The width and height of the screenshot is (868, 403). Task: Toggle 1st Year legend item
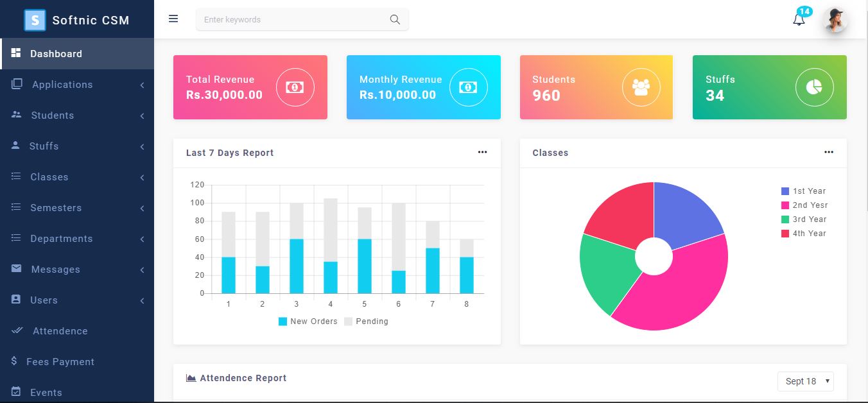click(803, 191)
